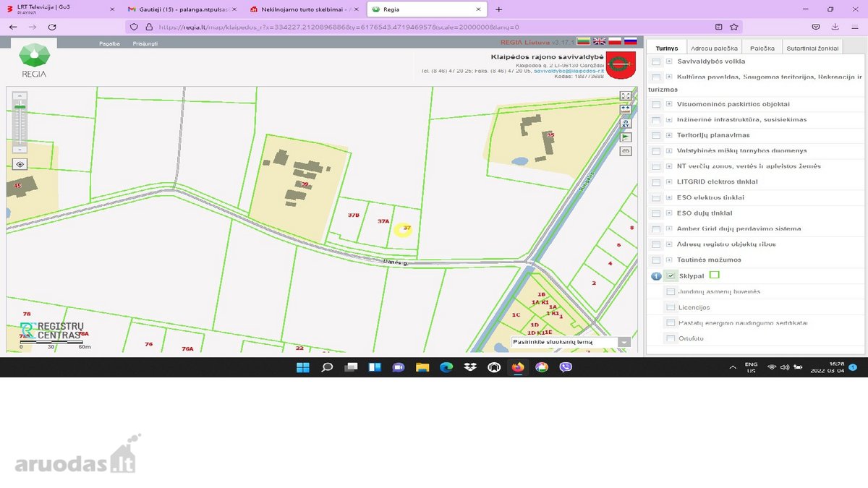
Task: Expand the ESO dujų tinklai group
Action: coord(669,213)
